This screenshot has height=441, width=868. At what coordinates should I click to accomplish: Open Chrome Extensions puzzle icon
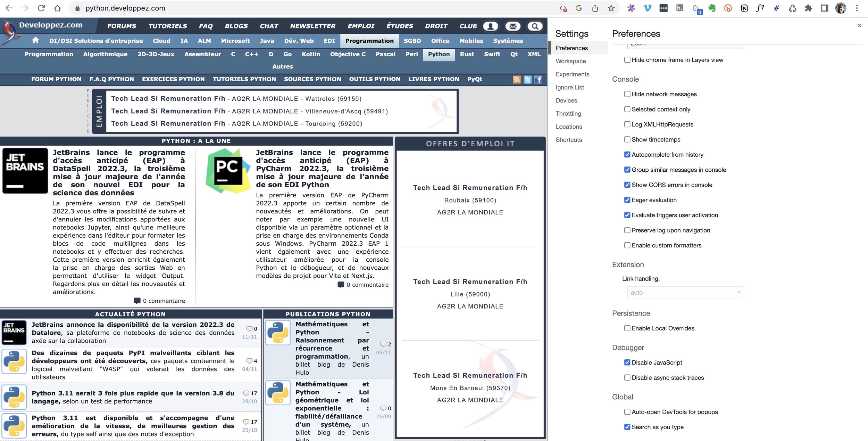pos(808,8)
